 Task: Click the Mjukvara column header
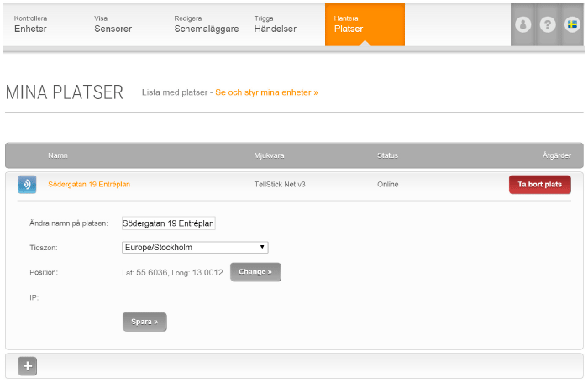click(270, 155)
